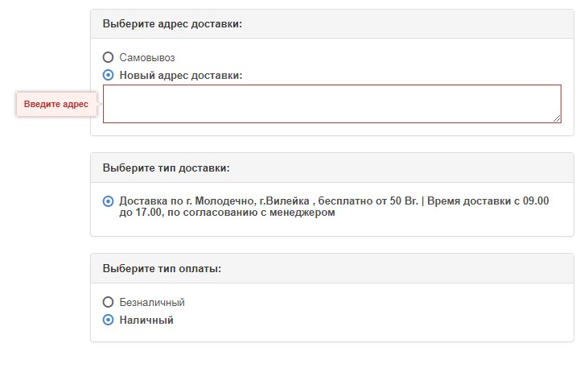
Task: Choose the Наличный payment radio button
Action: coord(109,320)
